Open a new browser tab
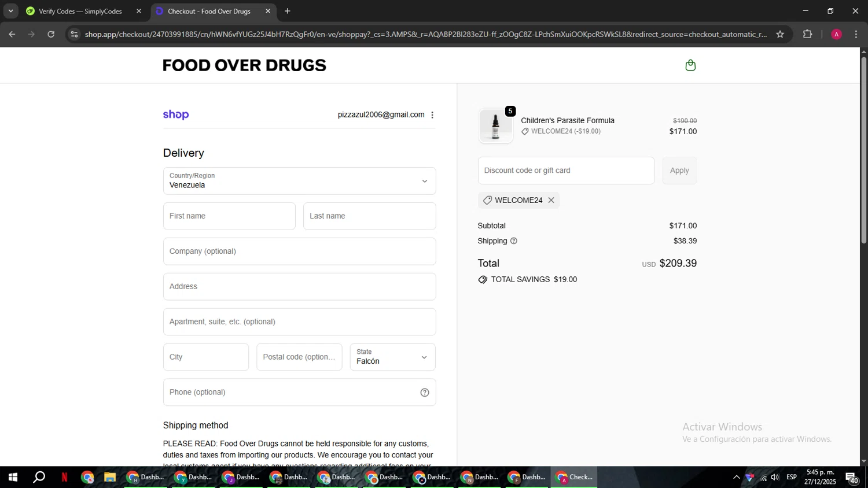 288,11
